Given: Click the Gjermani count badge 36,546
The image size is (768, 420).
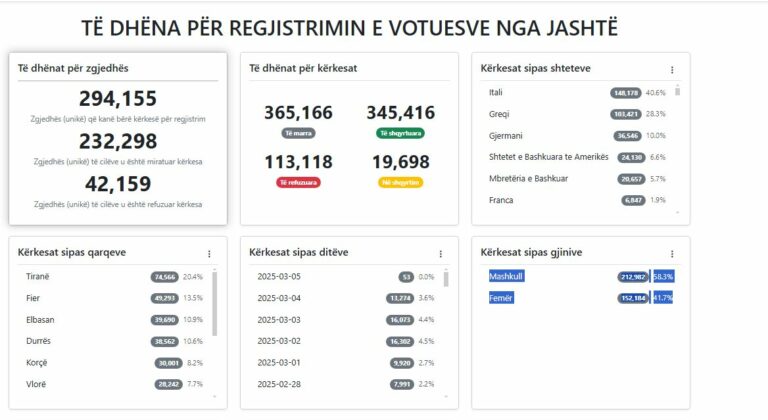Looking at the screenshot, I should pos(627,136).
